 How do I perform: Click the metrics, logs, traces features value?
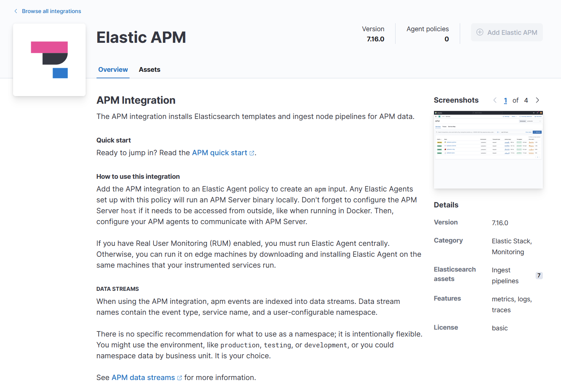coord(512,305)
